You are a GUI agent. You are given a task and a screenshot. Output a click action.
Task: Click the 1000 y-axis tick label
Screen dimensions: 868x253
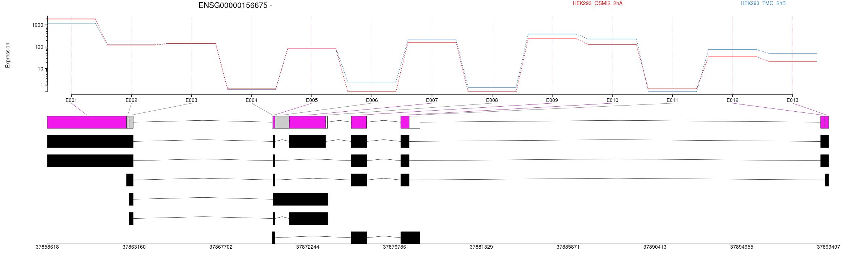pyautogui.click(x=38, y=25)
